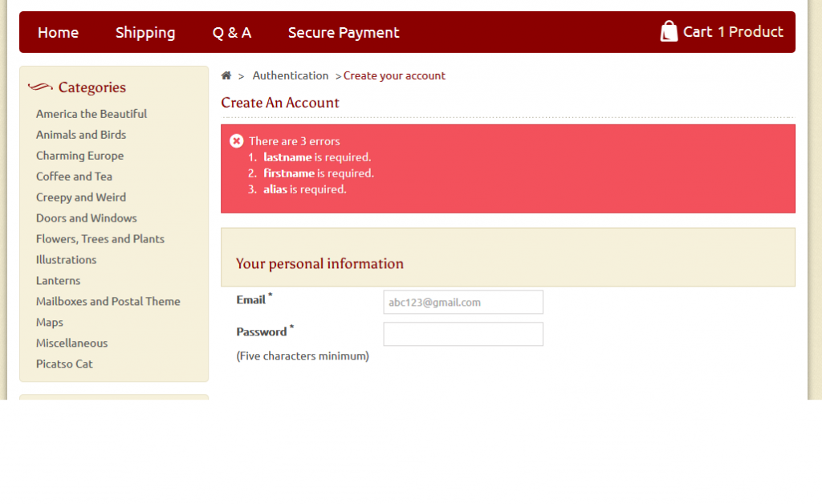The height and width of the screenshot is (504, 822).
Task: Select Secure Payment in navigation bar
Action: pyautogui.click(x=344, y=32)
